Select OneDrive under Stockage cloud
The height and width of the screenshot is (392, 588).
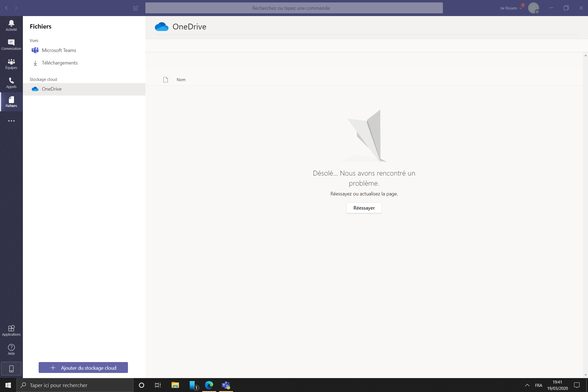click(51, 89)
